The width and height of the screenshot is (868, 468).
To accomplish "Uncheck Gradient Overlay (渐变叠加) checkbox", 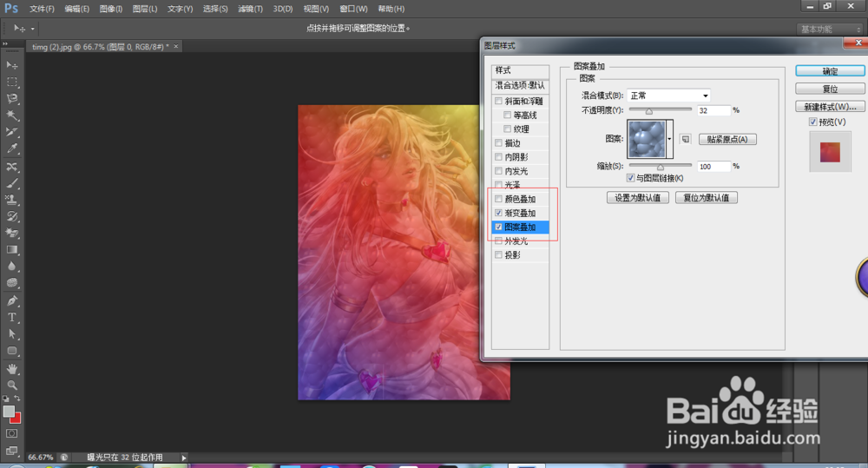I will click(499, 213).
